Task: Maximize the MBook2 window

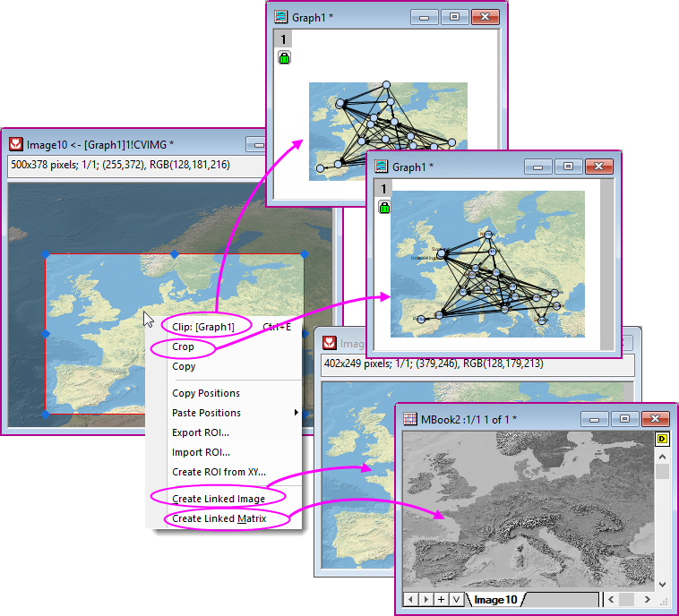Action: point(624,419)
